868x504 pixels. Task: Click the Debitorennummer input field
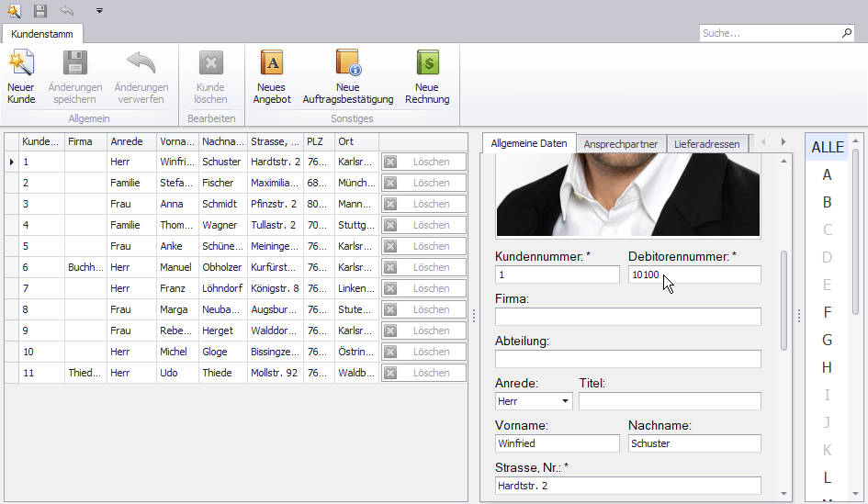[694, 274]
